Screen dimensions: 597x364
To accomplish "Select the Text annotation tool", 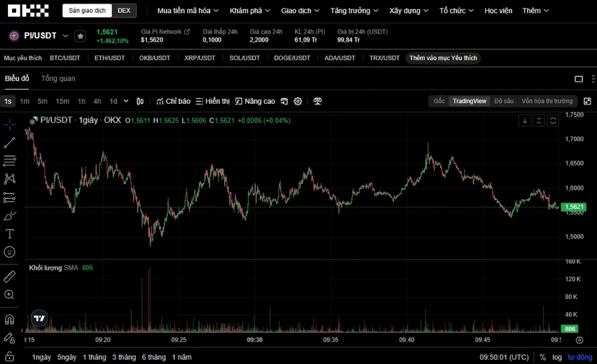I will click(10, 233).
